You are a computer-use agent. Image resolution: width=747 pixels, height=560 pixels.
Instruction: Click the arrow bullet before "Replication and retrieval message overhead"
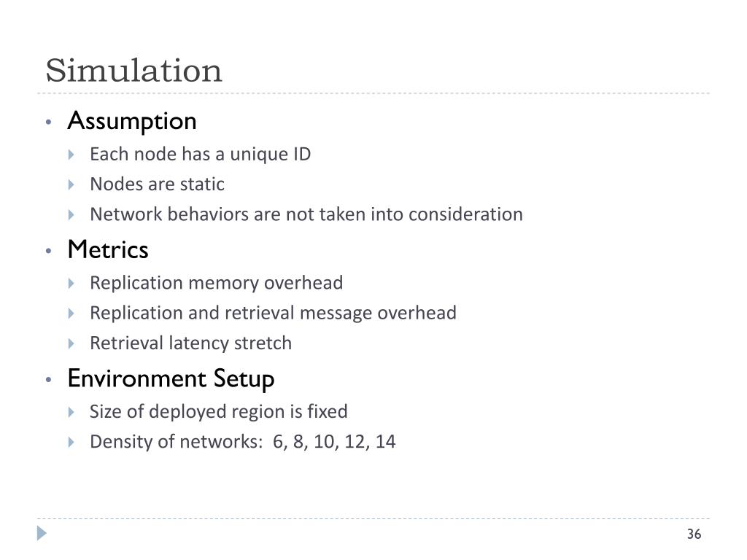point(71,314)
